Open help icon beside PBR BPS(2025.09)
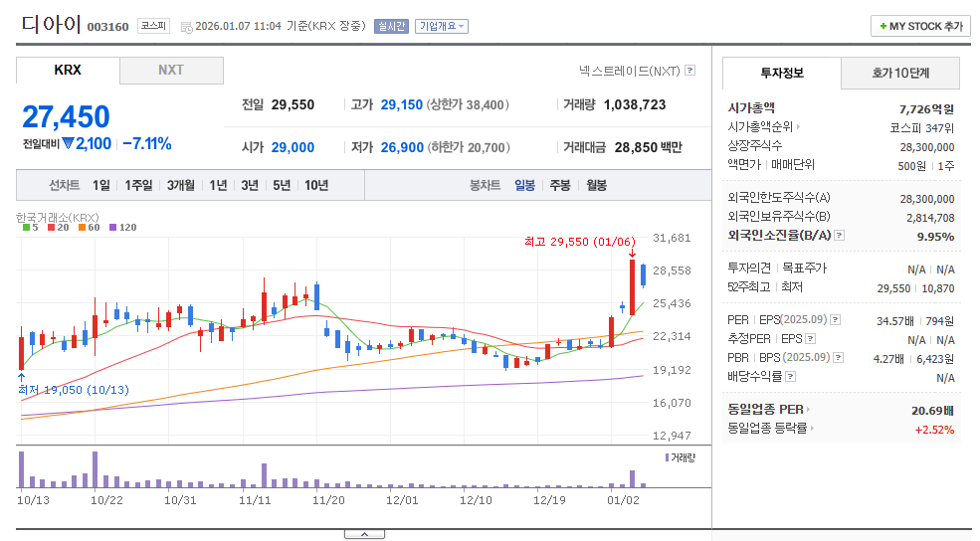This screenshot has width=980, height=541. tap(839, 357)
